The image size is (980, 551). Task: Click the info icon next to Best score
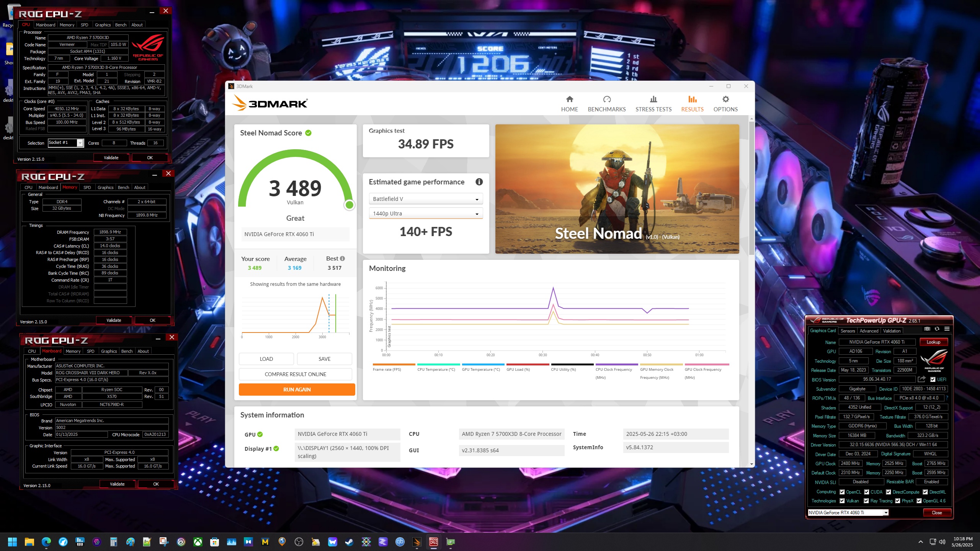342,259
